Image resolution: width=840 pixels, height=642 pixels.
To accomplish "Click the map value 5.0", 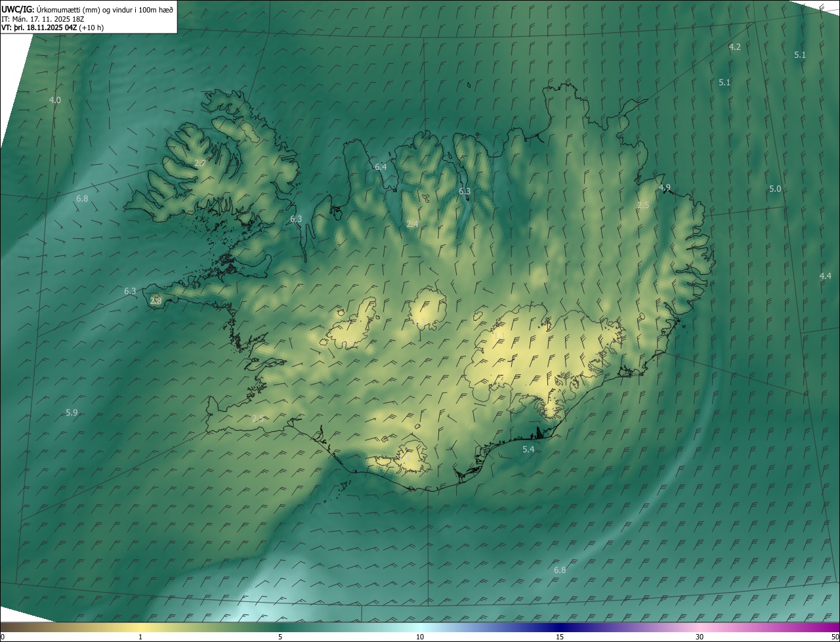I will point(775,189).
